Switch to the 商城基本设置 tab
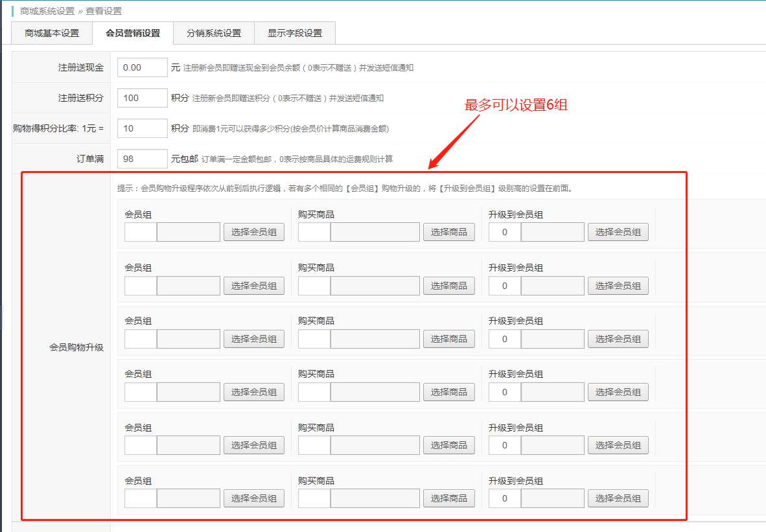Viewport: 766px width, 532px height. [52, 33]
